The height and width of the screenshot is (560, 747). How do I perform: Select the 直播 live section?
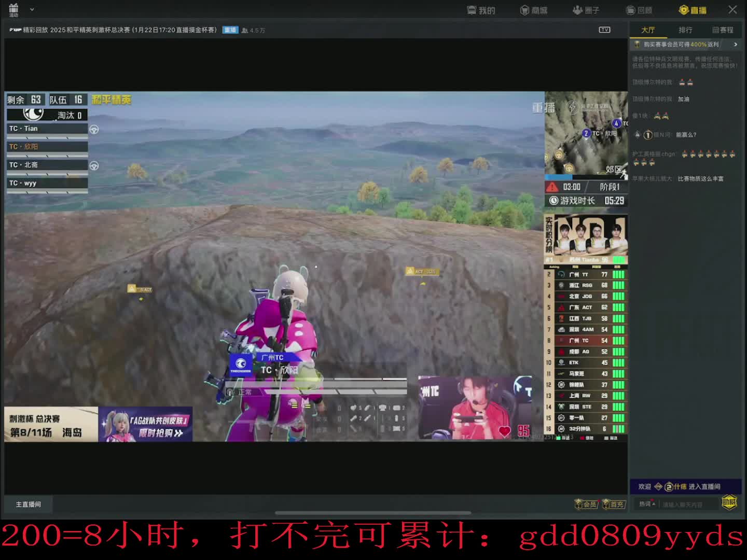click(693, 10)
